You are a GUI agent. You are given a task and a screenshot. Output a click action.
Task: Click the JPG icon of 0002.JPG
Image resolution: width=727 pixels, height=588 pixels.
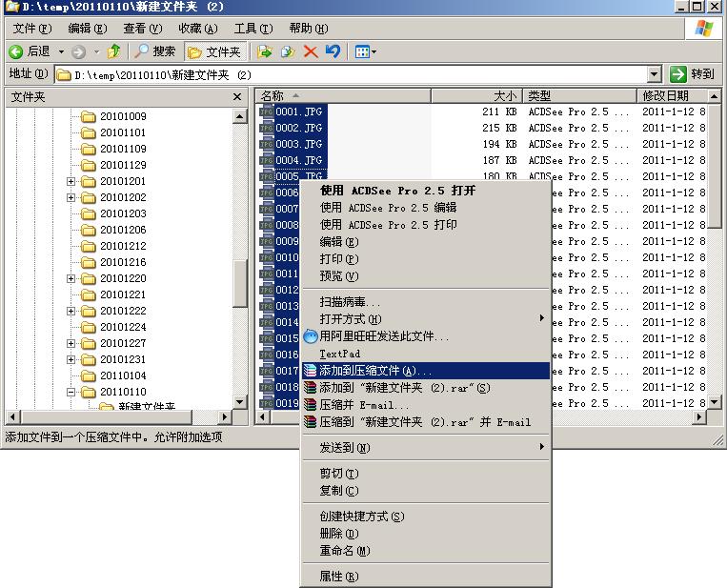tap(267, 128)
